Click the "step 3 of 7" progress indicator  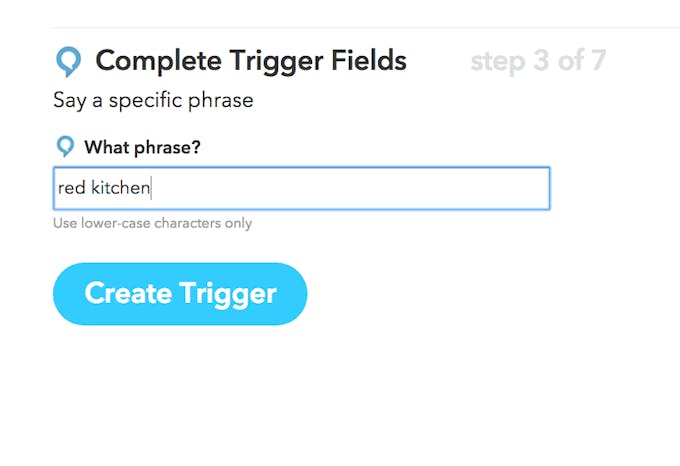[x=538, y=61]
